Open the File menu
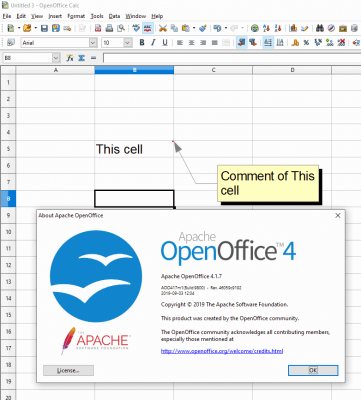Viewport: 361px width, 400px height. point(7,16)
